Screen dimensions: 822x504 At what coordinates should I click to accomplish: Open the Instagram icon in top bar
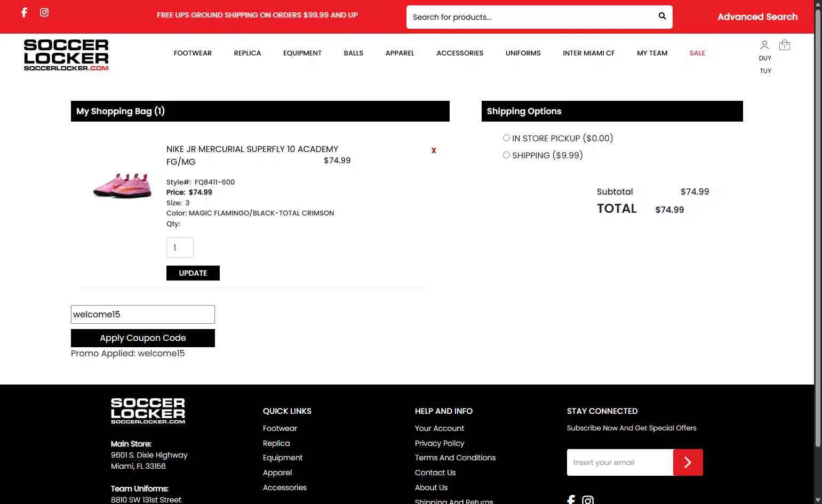(44, 12)
